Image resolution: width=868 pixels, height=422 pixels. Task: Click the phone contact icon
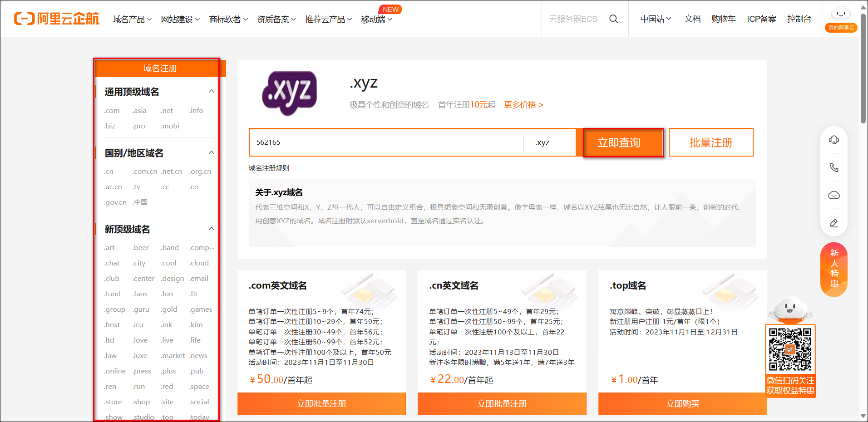834,167
